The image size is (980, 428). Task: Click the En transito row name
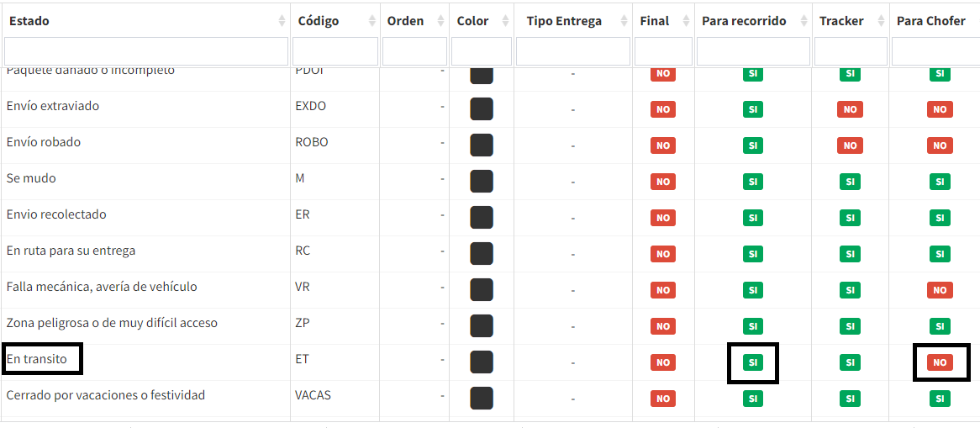(36, 359)
